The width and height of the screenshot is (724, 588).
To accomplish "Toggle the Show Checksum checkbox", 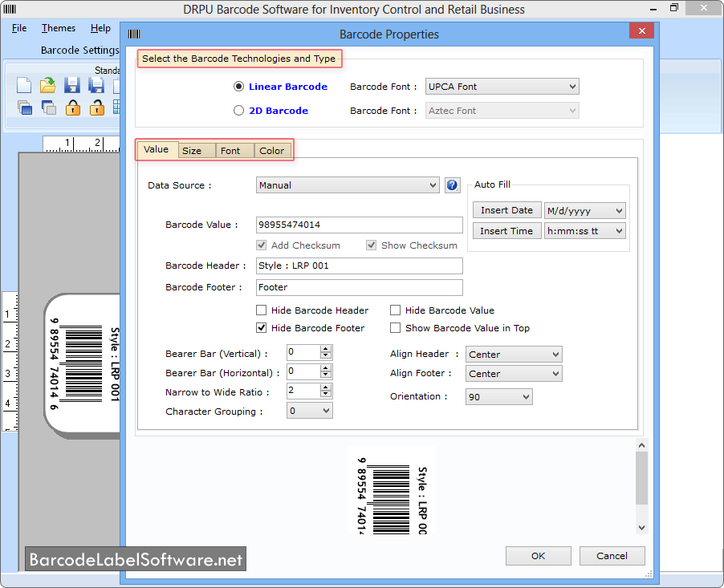I will tap(372, 245).
